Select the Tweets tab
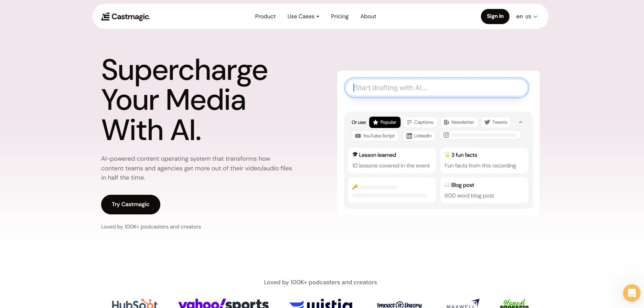This screenshot has height=308, width=644. [x=496, y=122]
